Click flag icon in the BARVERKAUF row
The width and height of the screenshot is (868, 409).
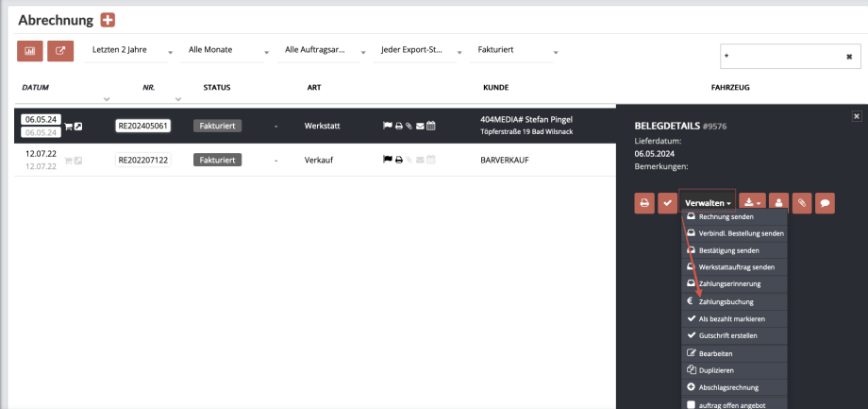pos(387,161)
